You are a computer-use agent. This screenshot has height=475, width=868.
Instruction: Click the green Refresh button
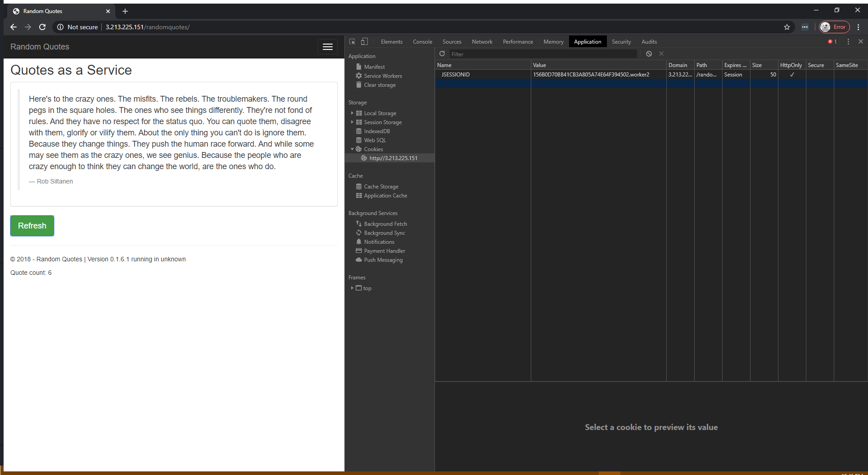32,226
